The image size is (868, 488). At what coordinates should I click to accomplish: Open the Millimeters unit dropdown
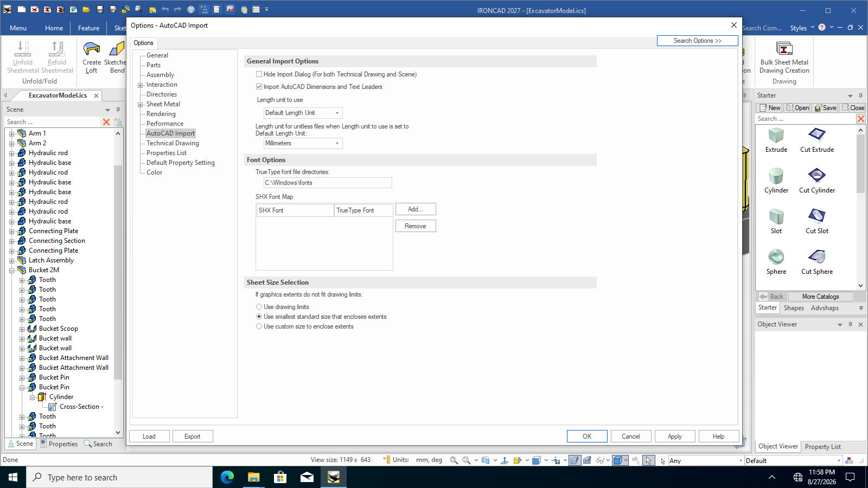click(x=303, y=143)
